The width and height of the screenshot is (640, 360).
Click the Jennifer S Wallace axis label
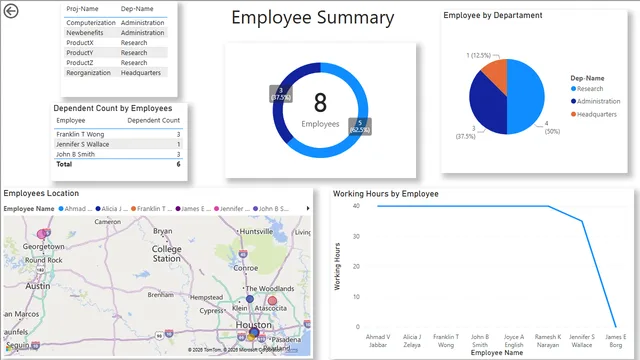click(582, 341)
